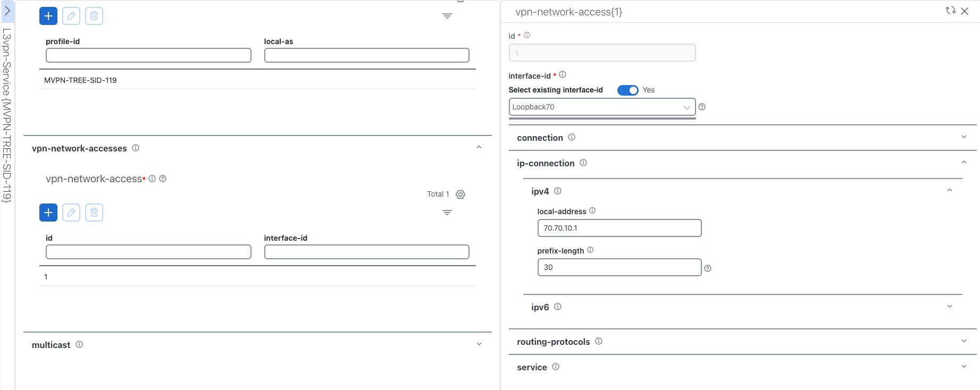This screenshot has height=390, width=980.
Task: Click the delete trash icon above profile-id
Action: [94, 16]
